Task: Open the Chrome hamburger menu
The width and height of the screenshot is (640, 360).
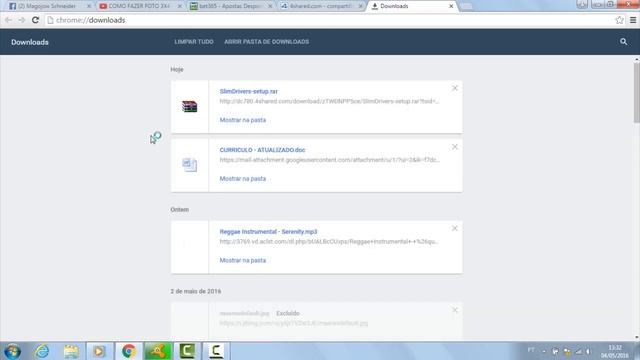Action: coord(633,20)
